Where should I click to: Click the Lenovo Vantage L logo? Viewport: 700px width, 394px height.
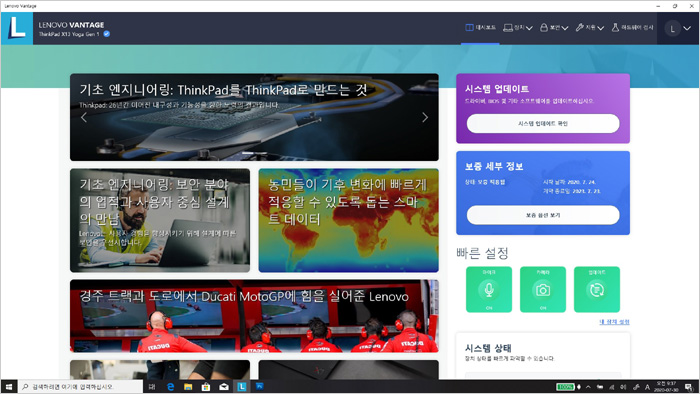[17, 28]
